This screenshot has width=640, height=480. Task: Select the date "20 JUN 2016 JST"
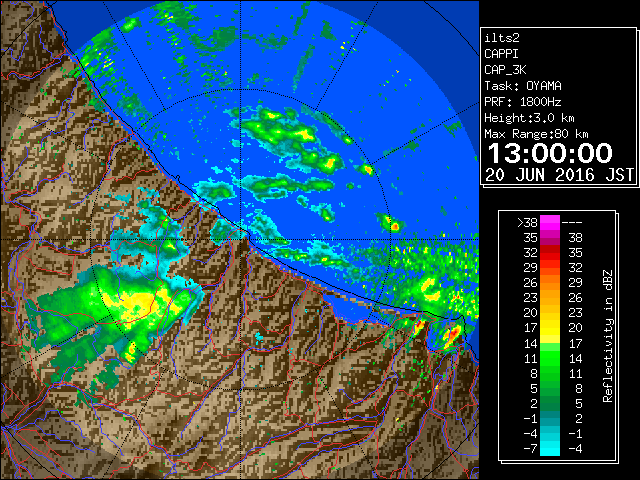pos(559,175)
